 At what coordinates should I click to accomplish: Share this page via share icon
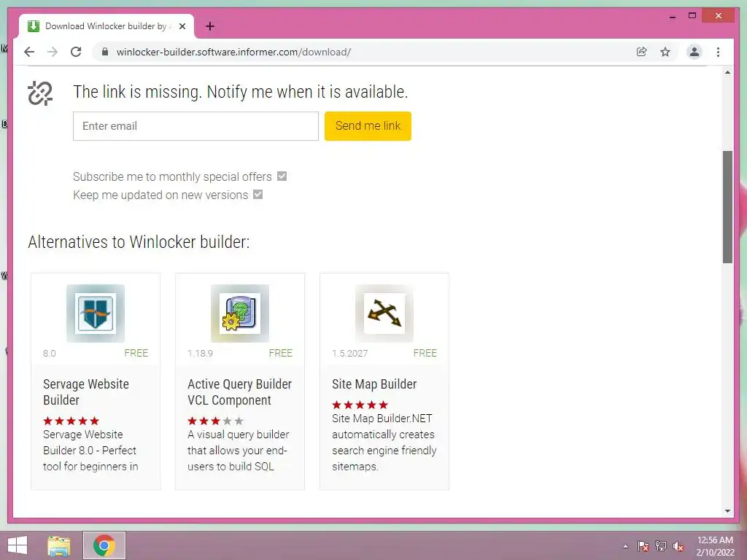(x=642, y=52)
